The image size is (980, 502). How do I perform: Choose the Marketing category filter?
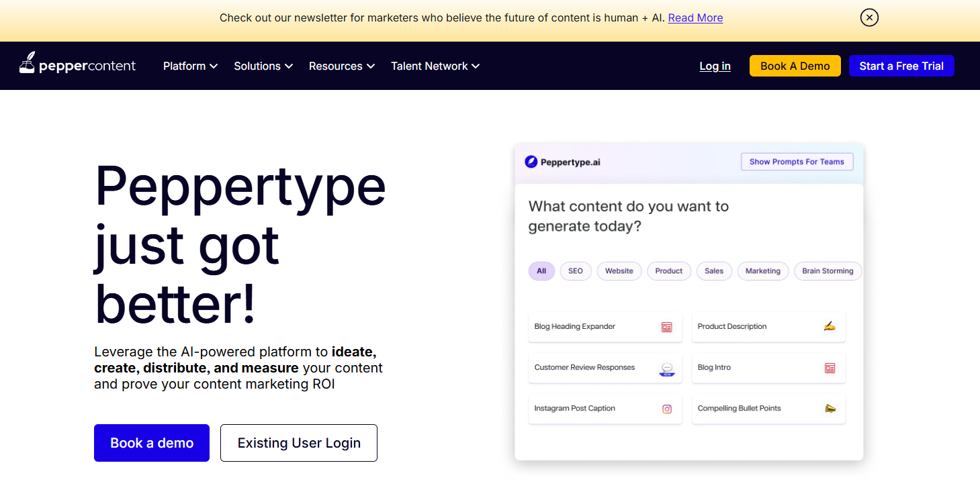(763, 271)
